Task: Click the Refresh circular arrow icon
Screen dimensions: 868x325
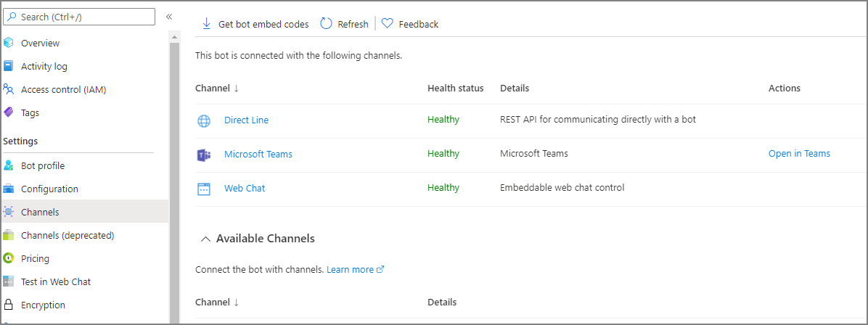Action: click(327, 24)
